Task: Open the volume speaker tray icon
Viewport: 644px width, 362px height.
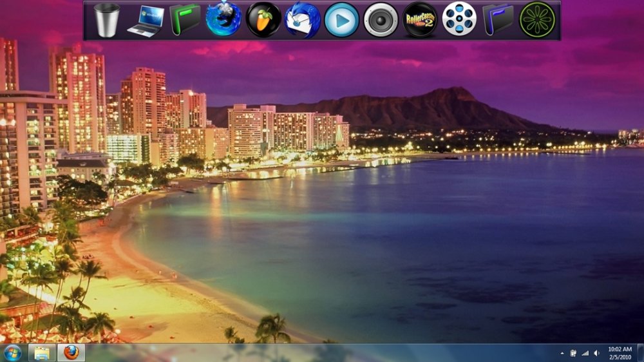Action: [597, 353]
